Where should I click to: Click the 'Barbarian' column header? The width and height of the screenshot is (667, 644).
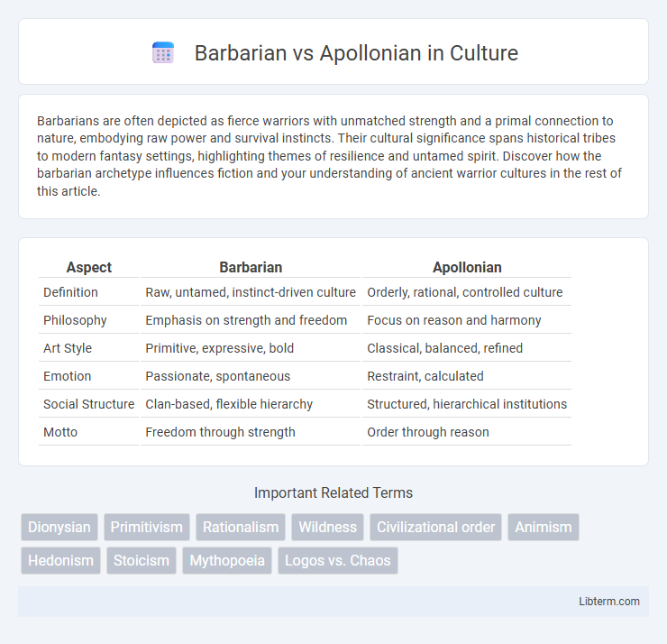coord(251,267)
